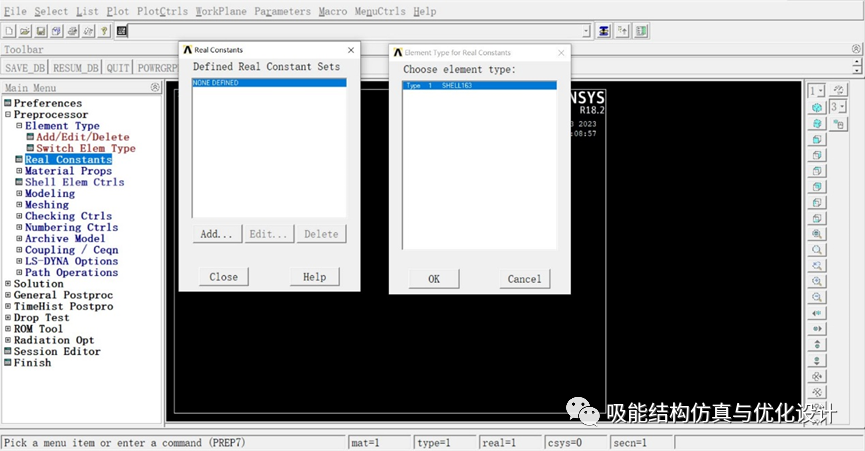Click the Pan Model Left arrow icon

pos(817,313)
